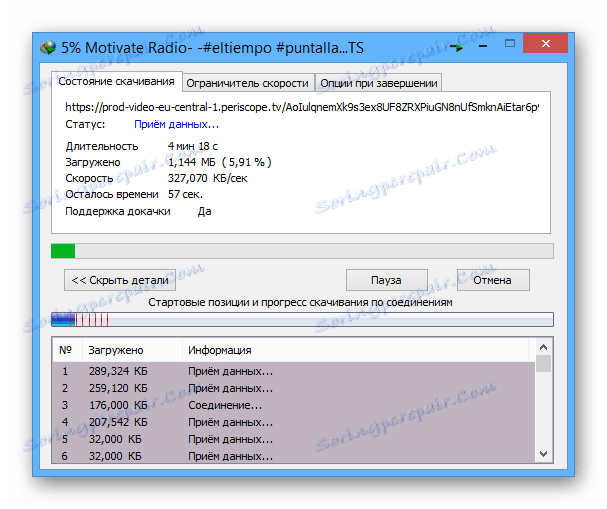
Task: Click the Поддержка докачки label
Action: [118, 211]
